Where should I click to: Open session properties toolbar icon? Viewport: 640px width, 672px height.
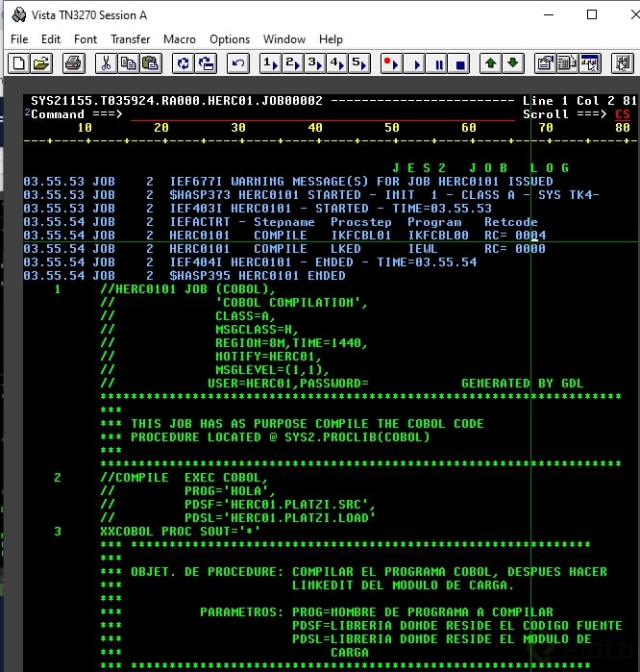coord(545,63)
